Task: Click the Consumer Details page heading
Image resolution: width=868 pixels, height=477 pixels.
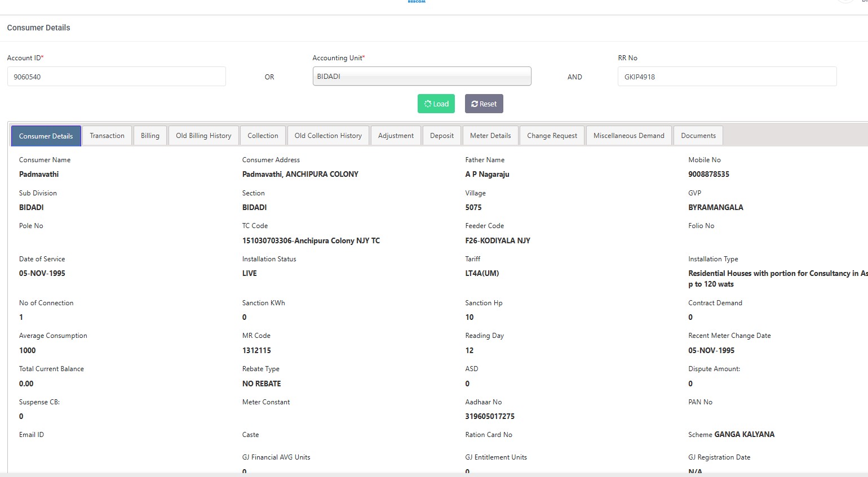Action: coord(39,28)
